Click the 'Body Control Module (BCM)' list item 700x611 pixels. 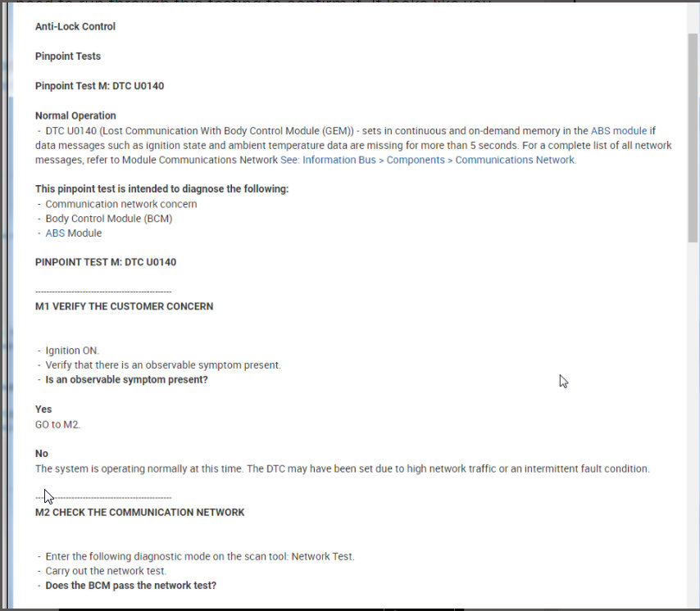click(109, 219)
